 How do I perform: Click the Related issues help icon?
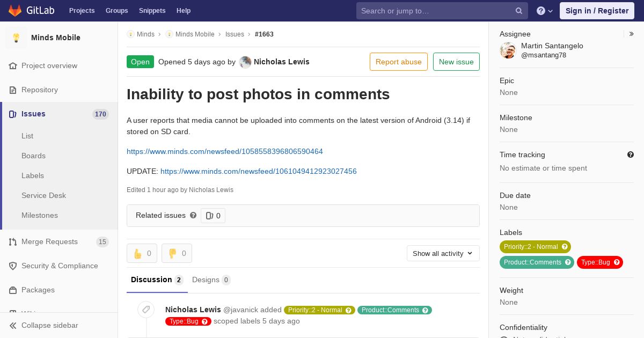[193, 215]
